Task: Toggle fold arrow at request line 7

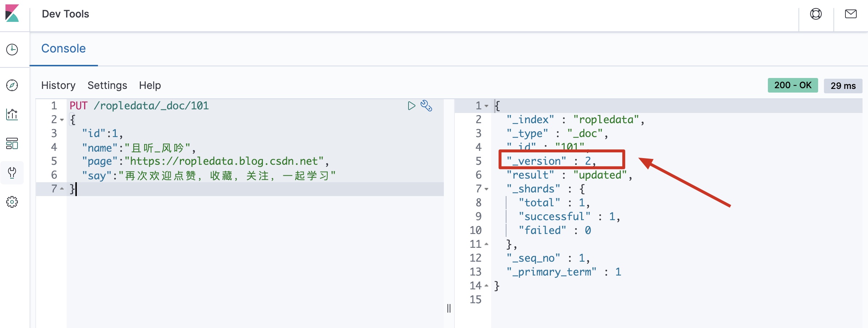Action: tap(62, 189)
